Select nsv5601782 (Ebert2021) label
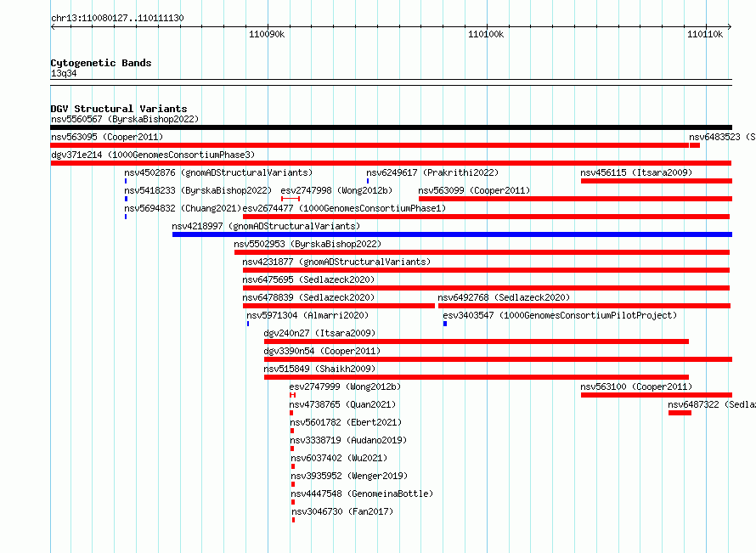The image size is (756, 553). coord(347,422)
